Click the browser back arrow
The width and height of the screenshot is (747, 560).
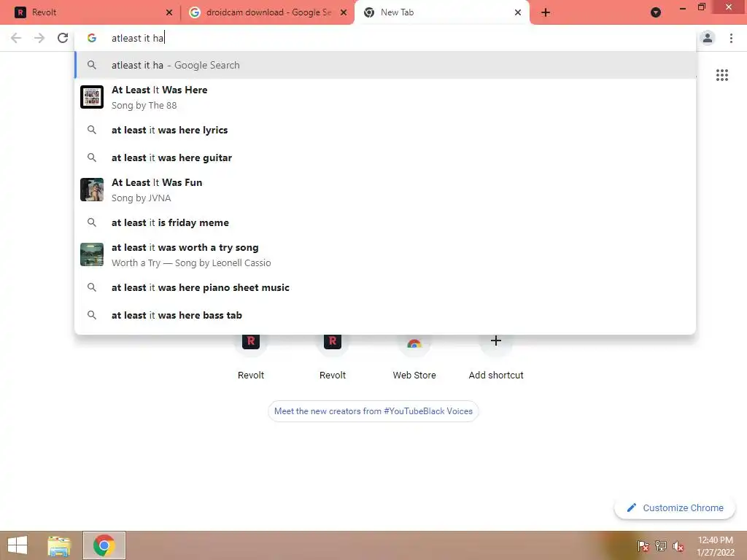pos(16,38)
